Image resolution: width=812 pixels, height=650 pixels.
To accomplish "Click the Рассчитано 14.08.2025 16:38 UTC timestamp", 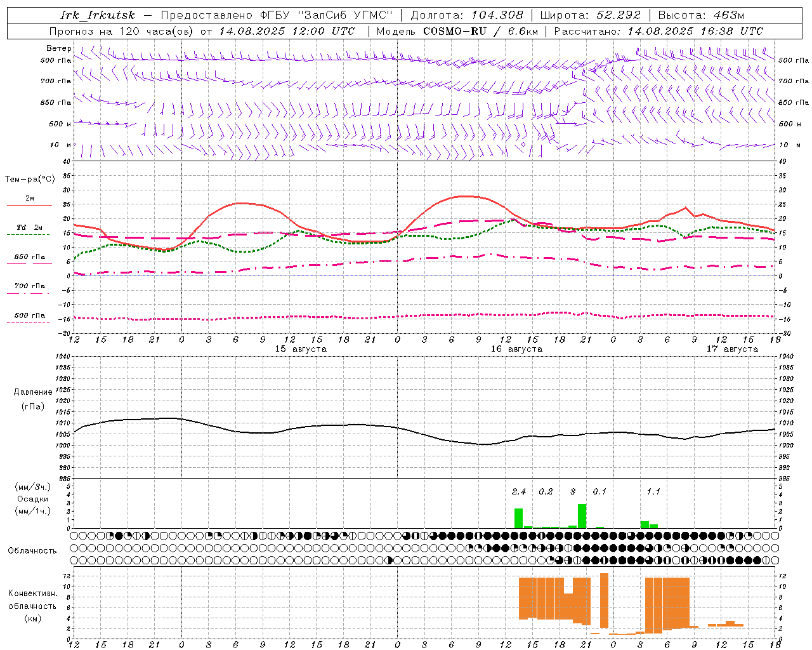I will click(x=658, y=31).
